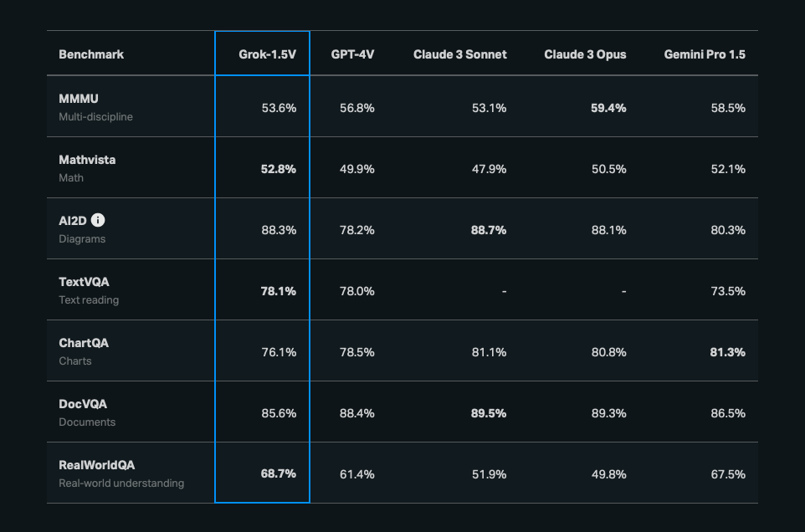805x532 pixels.
Task: Click the GPT-4V column header
Action: 352,54
